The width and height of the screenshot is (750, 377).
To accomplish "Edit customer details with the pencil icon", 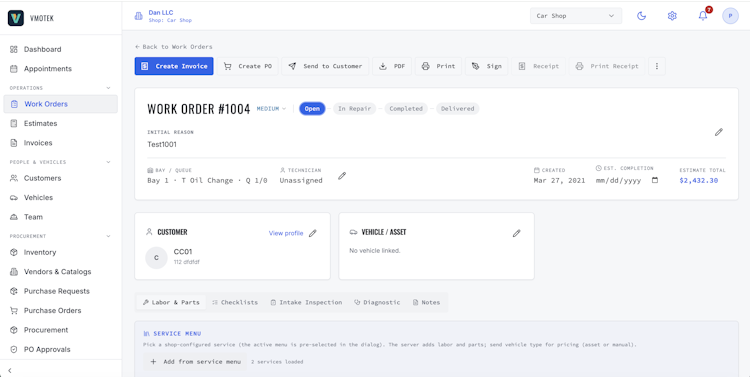I will (x=313, y=233).
